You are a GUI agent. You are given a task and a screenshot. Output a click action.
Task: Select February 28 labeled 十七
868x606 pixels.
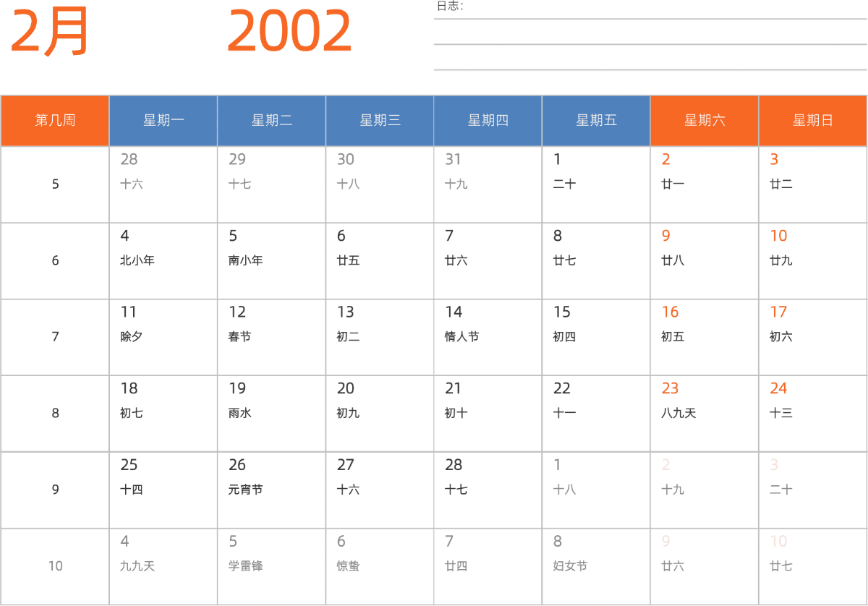pos(488,490)
